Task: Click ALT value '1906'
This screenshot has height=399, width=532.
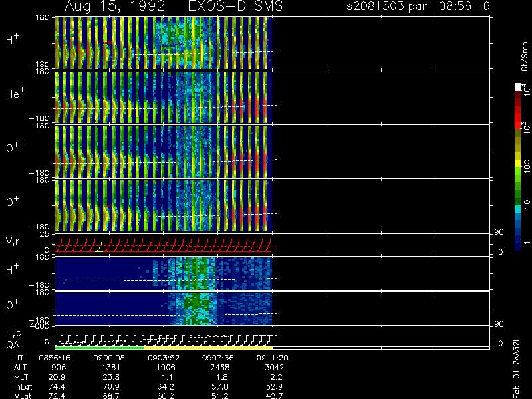Action: 166,368
